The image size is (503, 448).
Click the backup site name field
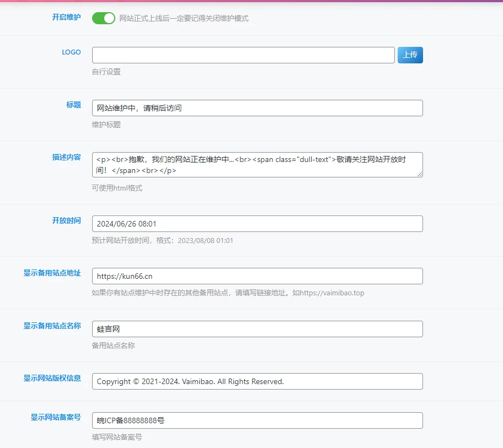tap(258, 328)
